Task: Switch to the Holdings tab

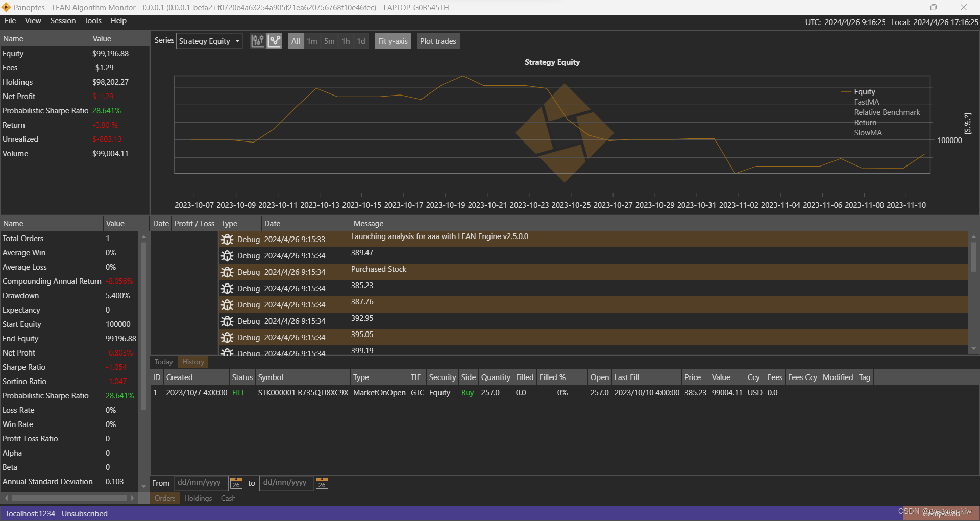Action: click(x=198, y=498)
